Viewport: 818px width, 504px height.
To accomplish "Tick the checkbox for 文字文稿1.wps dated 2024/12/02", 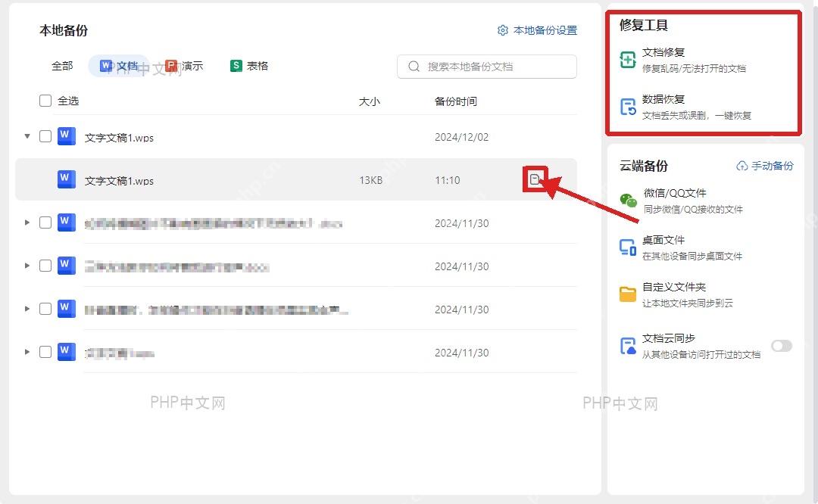I will (x=45, y=136).
